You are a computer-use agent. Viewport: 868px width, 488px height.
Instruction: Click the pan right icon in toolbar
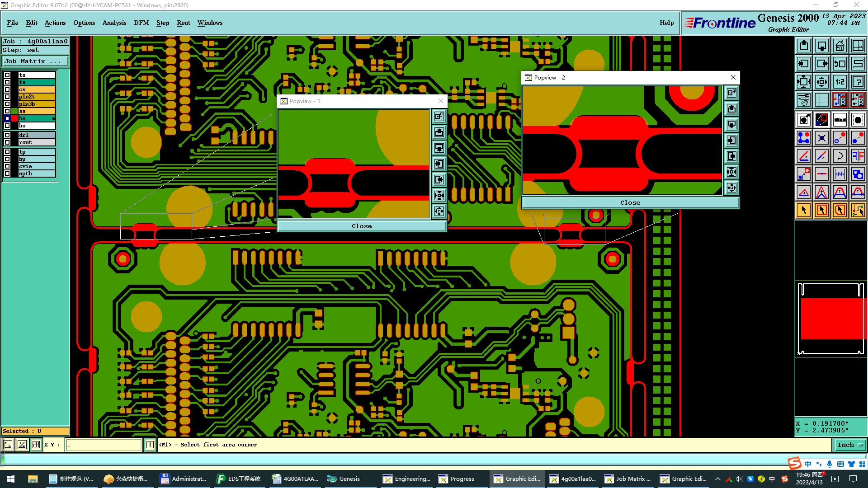click(x=822, y=64)
